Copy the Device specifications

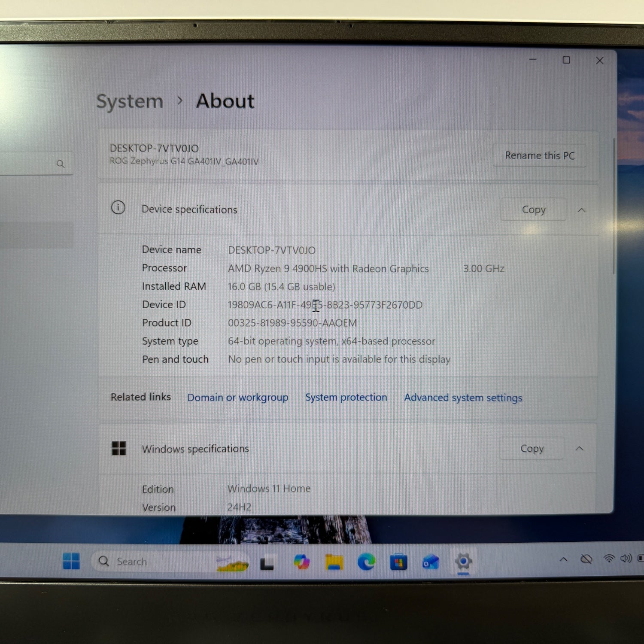pyautogui.click(x=533, y=210)
